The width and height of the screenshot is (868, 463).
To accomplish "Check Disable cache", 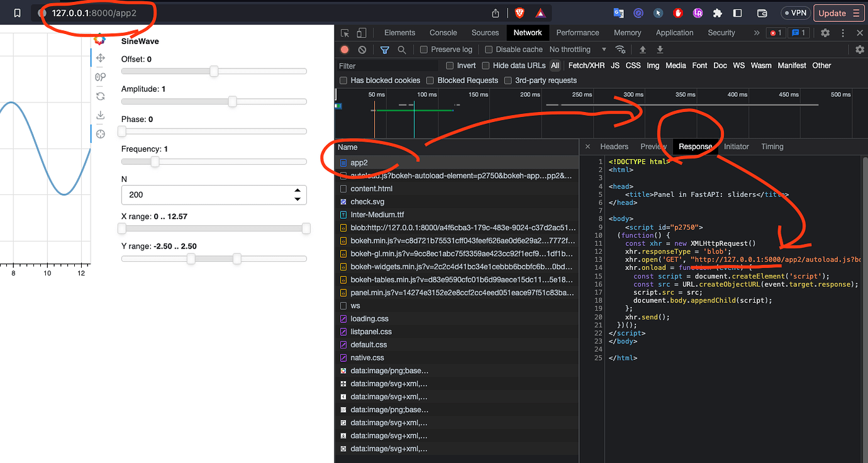I will click(489, 49).
